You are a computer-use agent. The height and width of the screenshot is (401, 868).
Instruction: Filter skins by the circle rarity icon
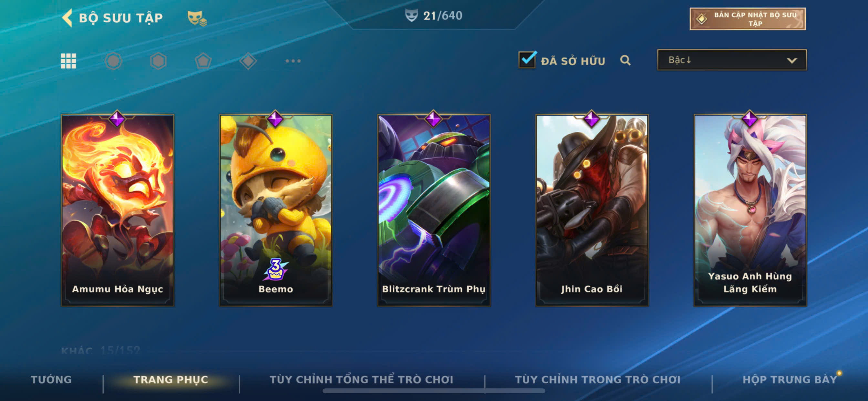click(x=113, y=61)
